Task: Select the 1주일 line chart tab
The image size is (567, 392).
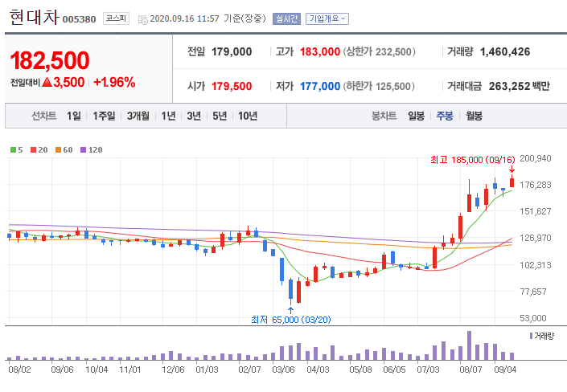Action: [x=104, y=116]
